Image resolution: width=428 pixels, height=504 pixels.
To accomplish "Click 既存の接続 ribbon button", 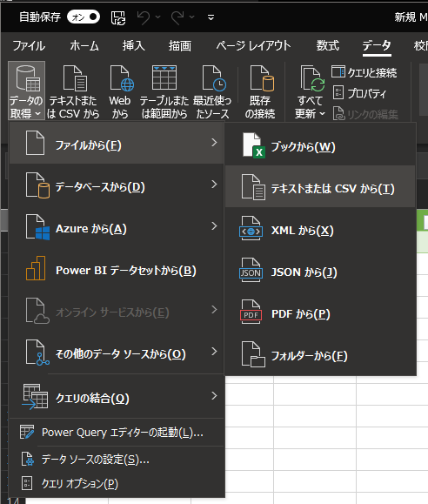I will (260, 91).
